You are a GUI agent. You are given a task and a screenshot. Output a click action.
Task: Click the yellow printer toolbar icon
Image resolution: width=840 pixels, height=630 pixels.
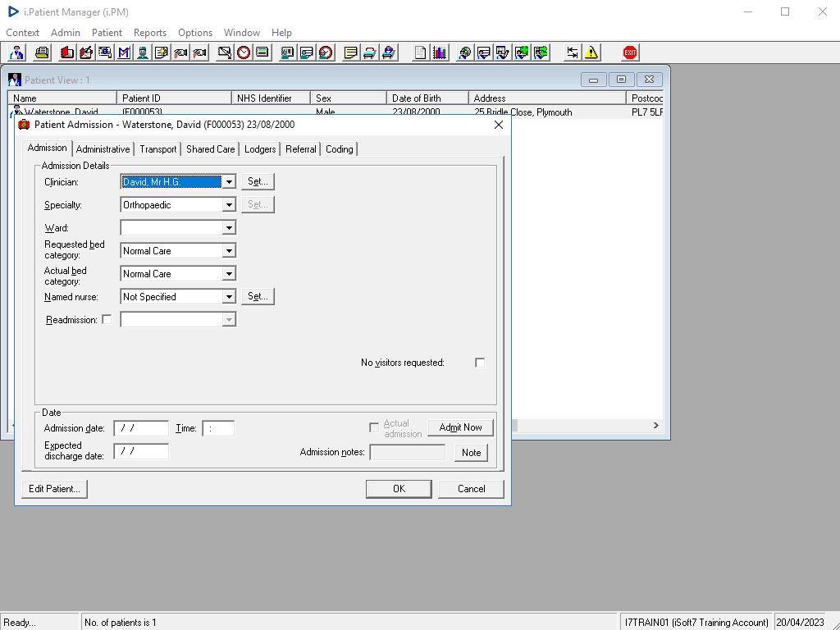[42, 52]
